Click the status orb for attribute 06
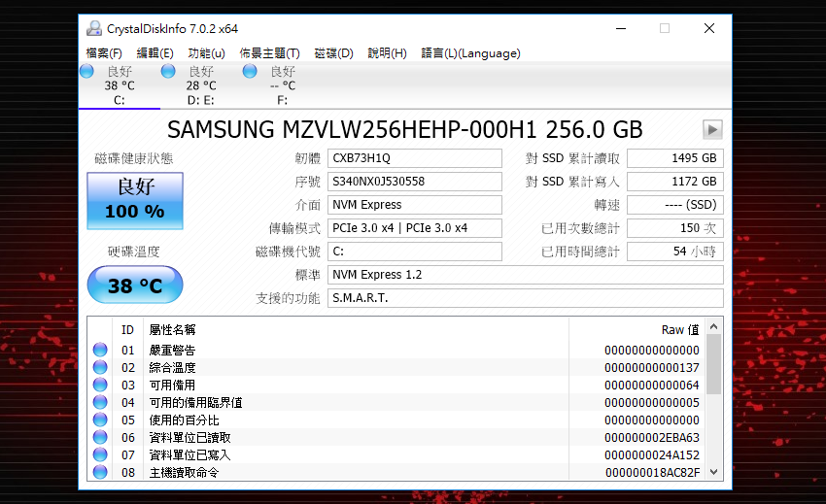Image resolution: width=826 pixels, height=504 pixels. tap(100, 437)
